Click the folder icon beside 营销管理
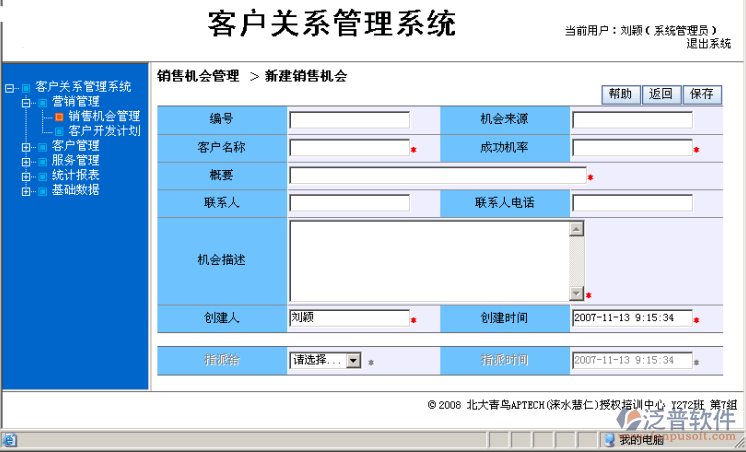The image size is (746, 452). (42, 102)
